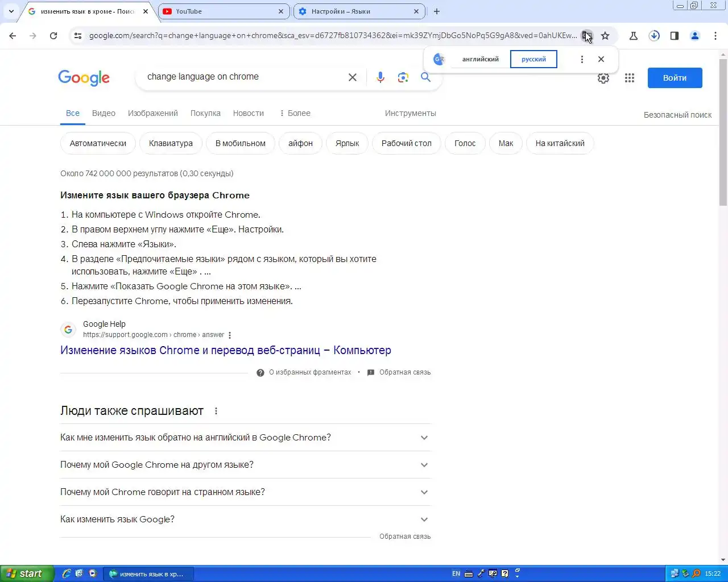
Task: Open Chrome Labs flask icon
Action: click(633, 36)
